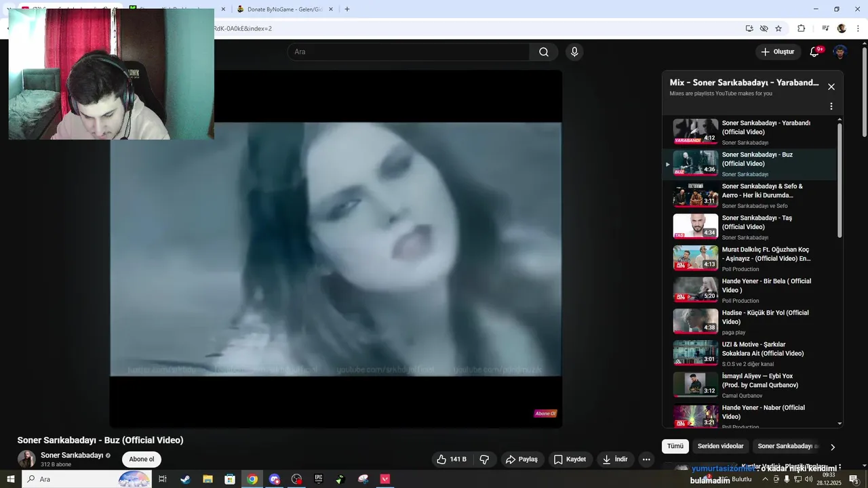Play UZI & Motive Şarkılar Sokaklara Ait
The width and height of the screenshot is (868, 488).
point(749,354)
